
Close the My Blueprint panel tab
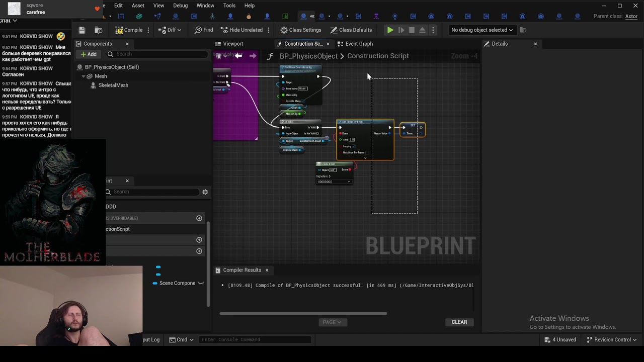(x=127, y=180)
